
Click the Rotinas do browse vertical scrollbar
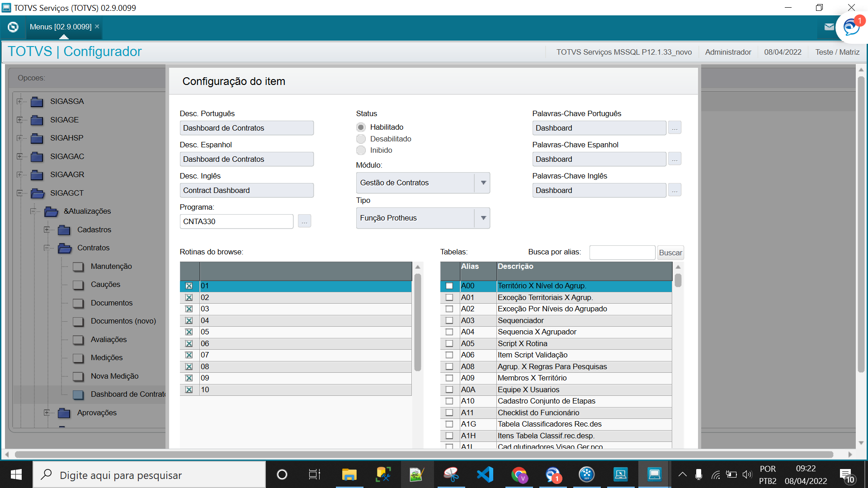click(x=418, y=323)
